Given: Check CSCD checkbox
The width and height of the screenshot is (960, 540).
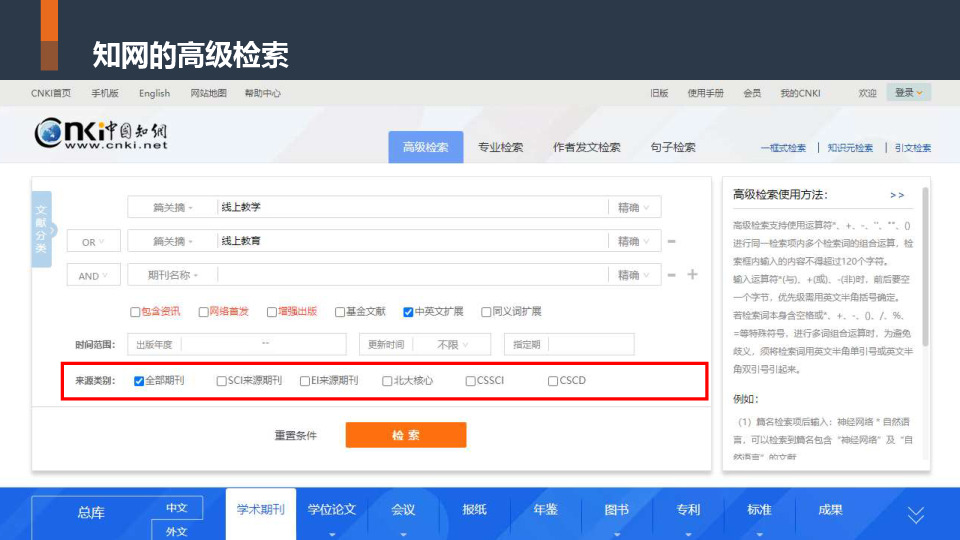Looking at the screenshot, I should [553, 381].
